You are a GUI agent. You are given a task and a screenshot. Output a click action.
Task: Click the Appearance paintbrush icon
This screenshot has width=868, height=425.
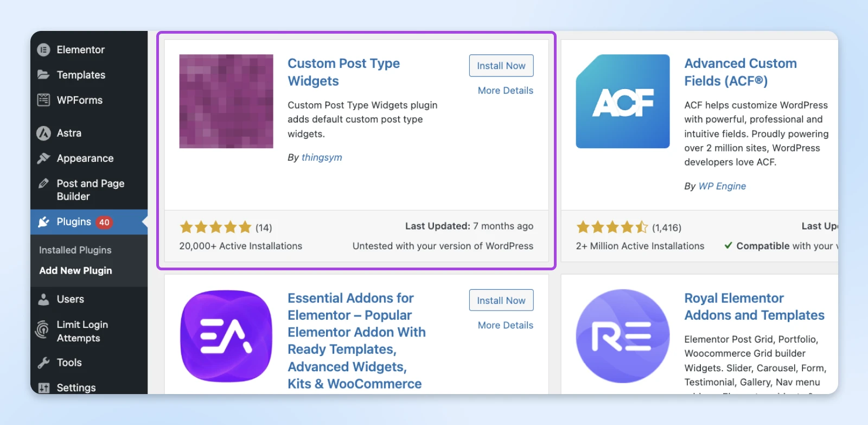click(x=43, y=158)
